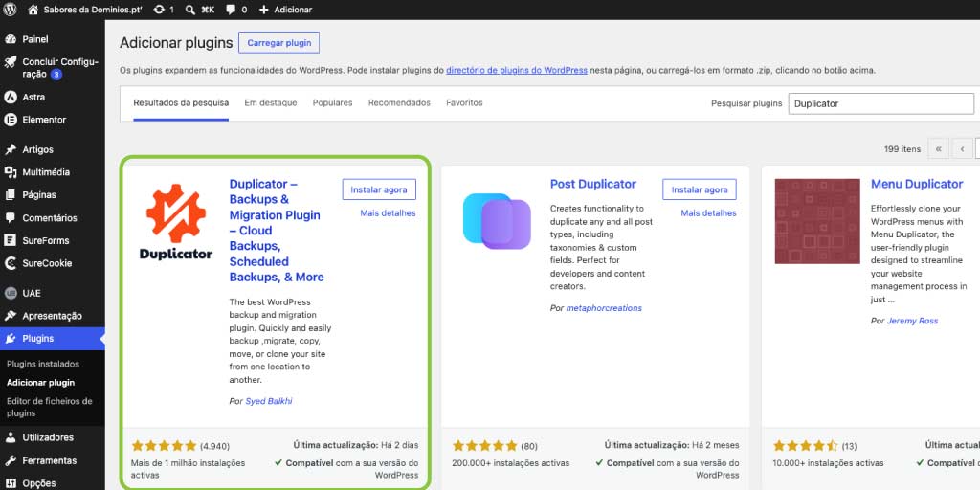Click the five-star rating of Duplicator
Image resolution: width=980 pixels, height=490 pixels.
tap(165, 446)
